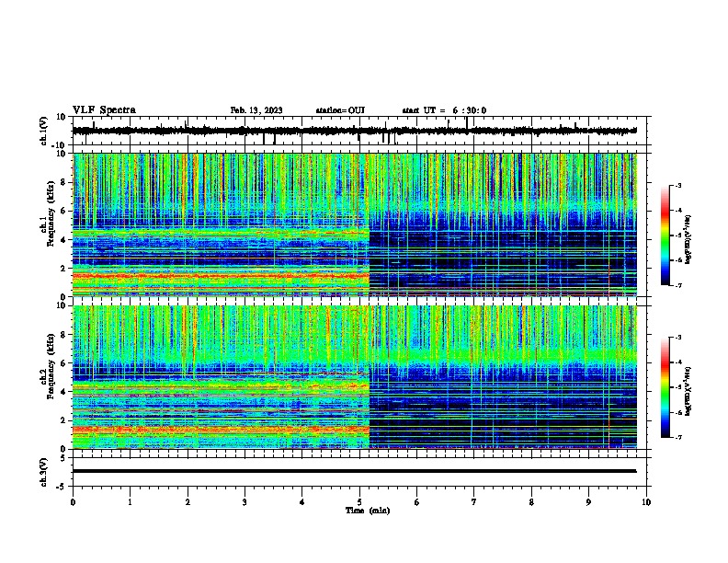728x563 pixels.
Task: Click the '-3' label on ch.1 color scale
Action: (678, 185)
